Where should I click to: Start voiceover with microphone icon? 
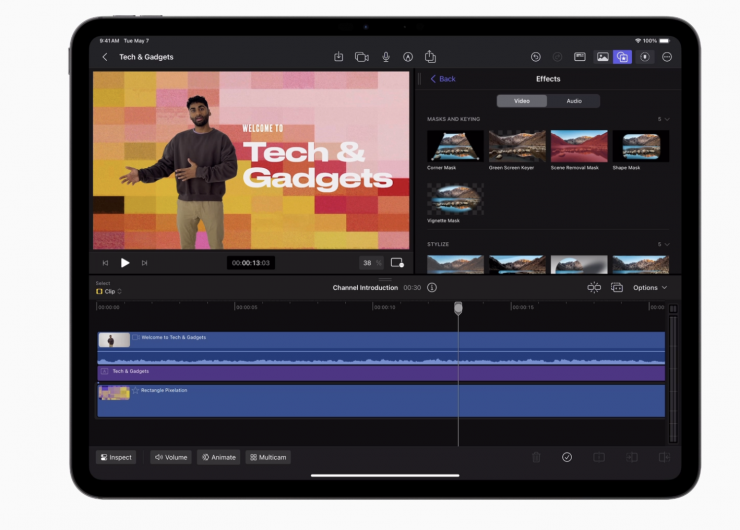click(x=386, y=57)
